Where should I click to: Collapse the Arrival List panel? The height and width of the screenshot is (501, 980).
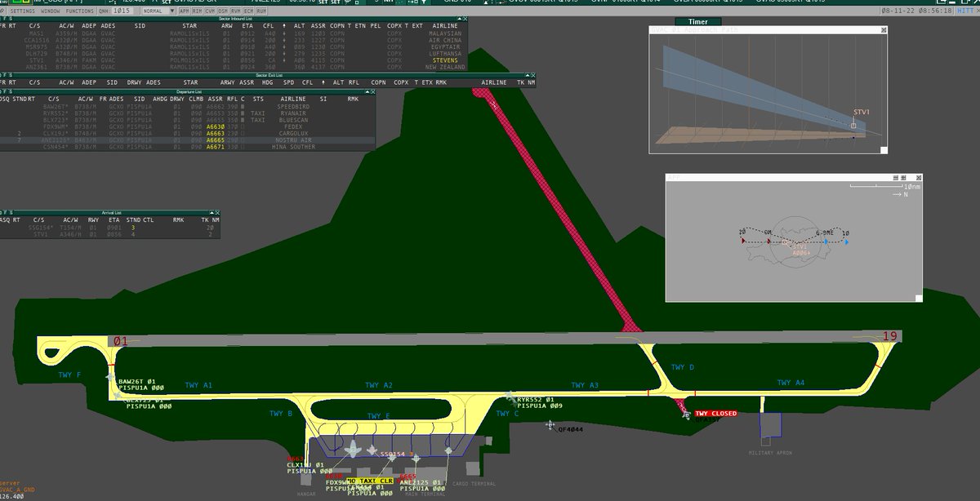(x=210, y=212)
